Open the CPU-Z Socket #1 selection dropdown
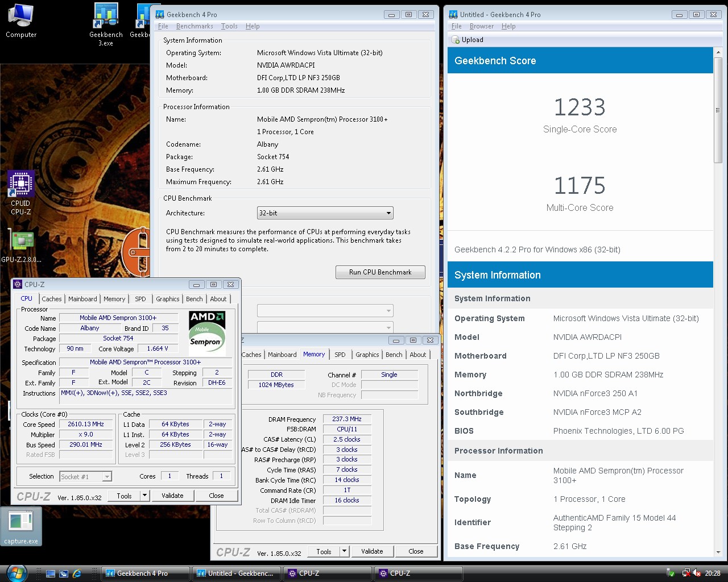The width and height of the screenshot is (728, 582). 85,476
